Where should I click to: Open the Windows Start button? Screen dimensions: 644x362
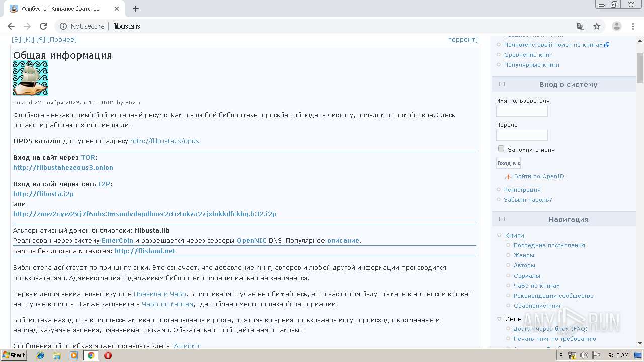point(14,355)
